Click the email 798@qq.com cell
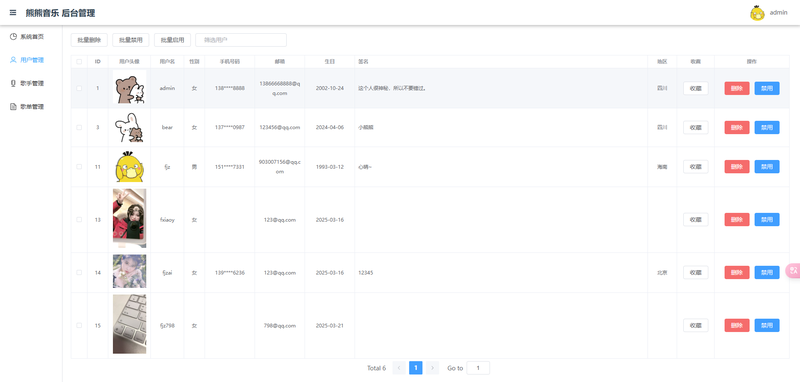The width and height of the screenshot is (800, 382). click(280, 325)
